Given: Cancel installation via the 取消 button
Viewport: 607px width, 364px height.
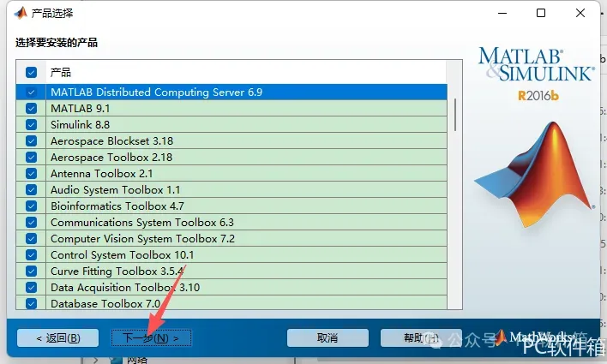Looking at the screenshot, I should coord(328,338).
